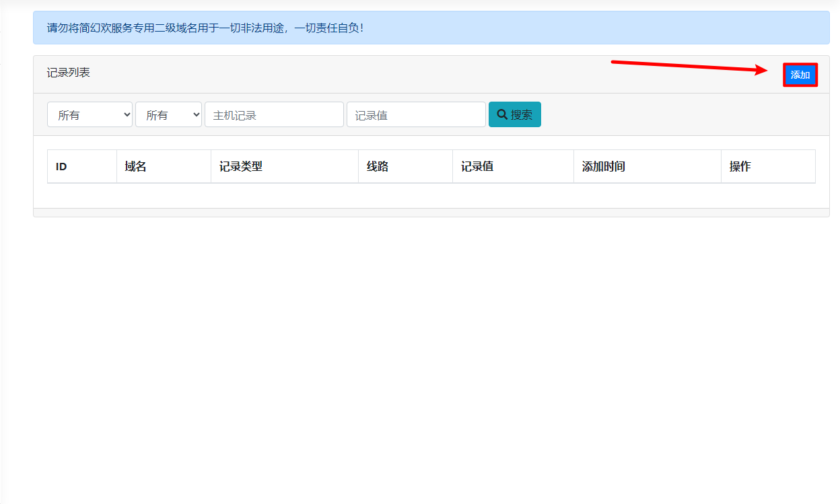Click the chevron arrow on first 所有 select

point(127,115)
